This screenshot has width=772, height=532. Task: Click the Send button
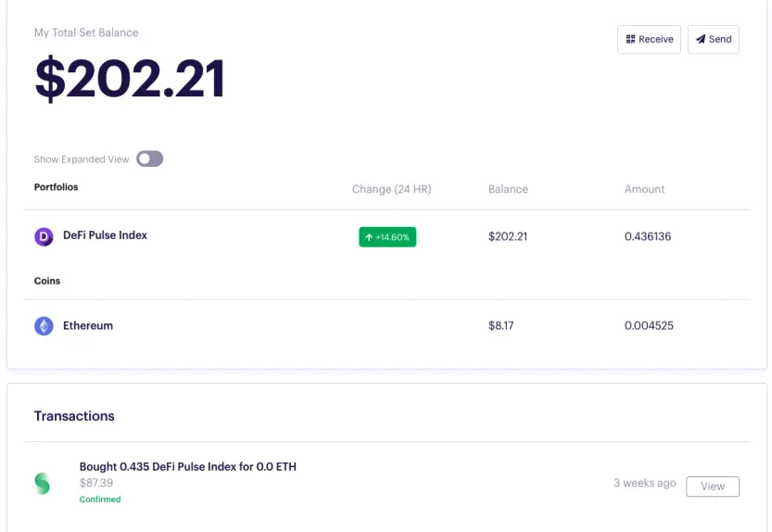tap(713, 40)
